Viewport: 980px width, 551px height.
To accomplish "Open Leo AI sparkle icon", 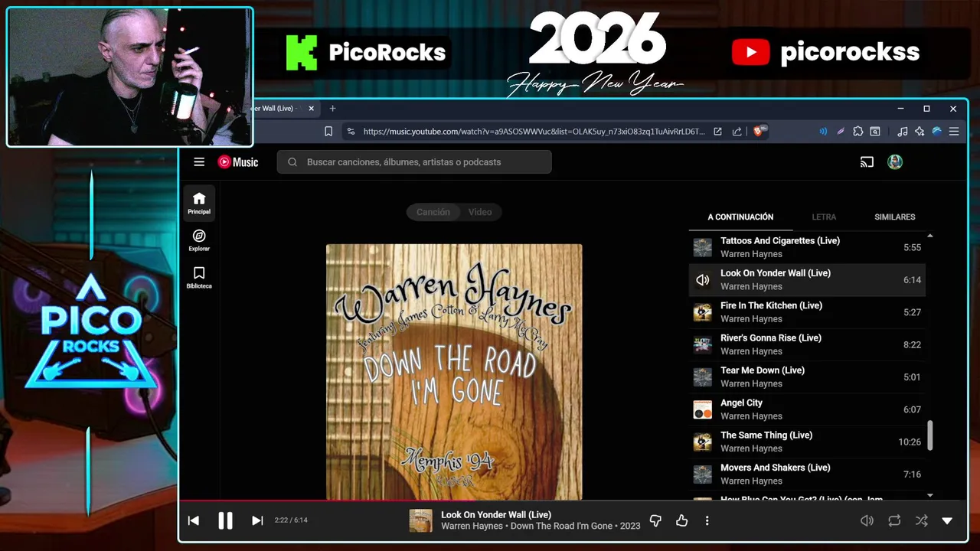I will (x=920, y=132).
